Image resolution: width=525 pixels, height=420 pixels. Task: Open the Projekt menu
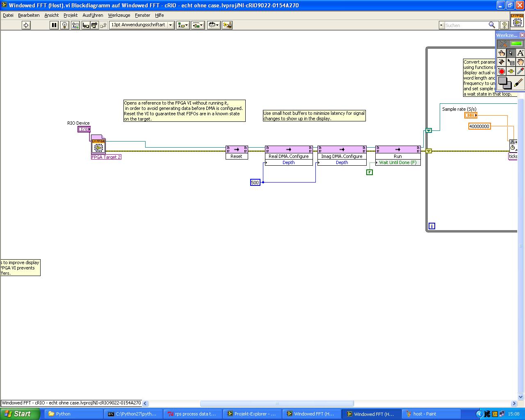[71, 15]
